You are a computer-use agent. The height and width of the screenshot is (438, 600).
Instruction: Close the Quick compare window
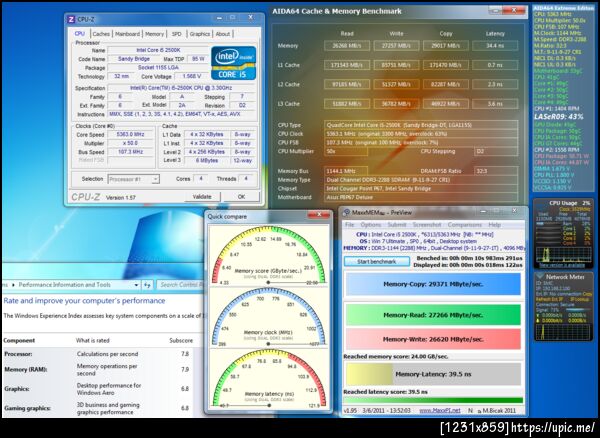[319, 215]
